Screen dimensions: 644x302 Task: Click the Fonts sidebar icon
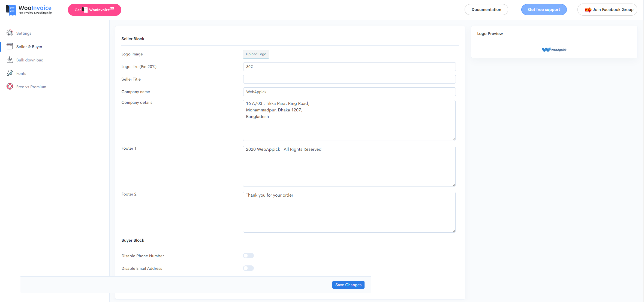(x=10, y=73)
